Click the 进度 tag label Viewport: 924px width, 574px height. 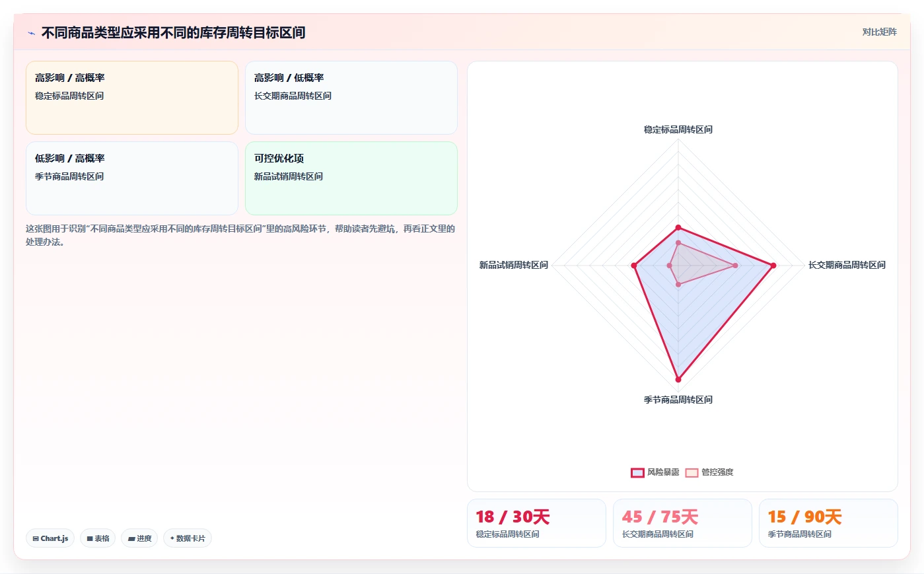pos(144,538)
